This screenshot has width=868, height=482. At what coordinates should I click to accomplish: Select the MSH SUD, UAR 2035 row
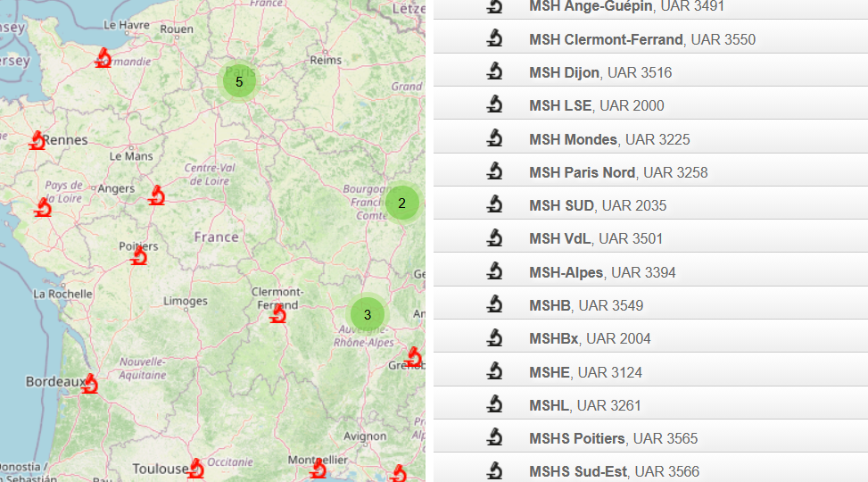[650, 203]
